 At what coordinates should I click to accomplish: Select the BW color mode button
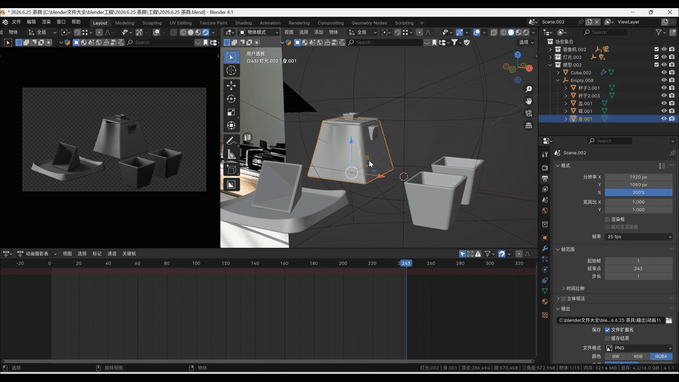point(616,356)
